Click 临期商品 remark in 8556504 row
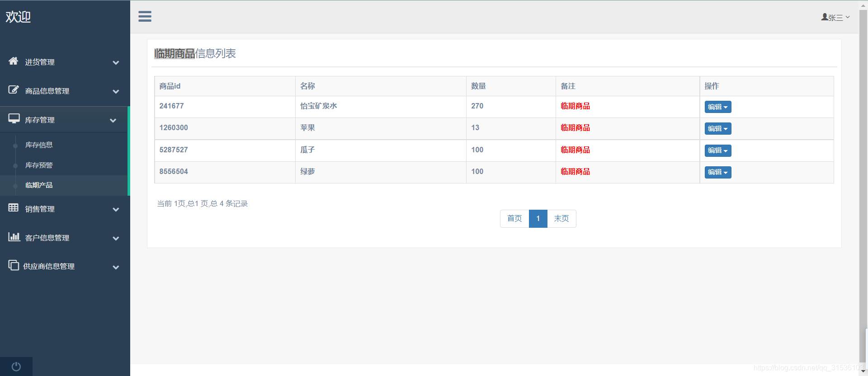The image size is (868, 376). pos(575,172)
